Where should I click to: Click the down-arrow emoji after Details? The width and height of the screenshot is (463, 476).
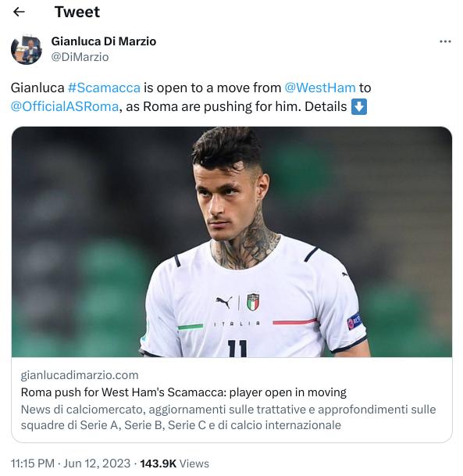coord(359,106)
